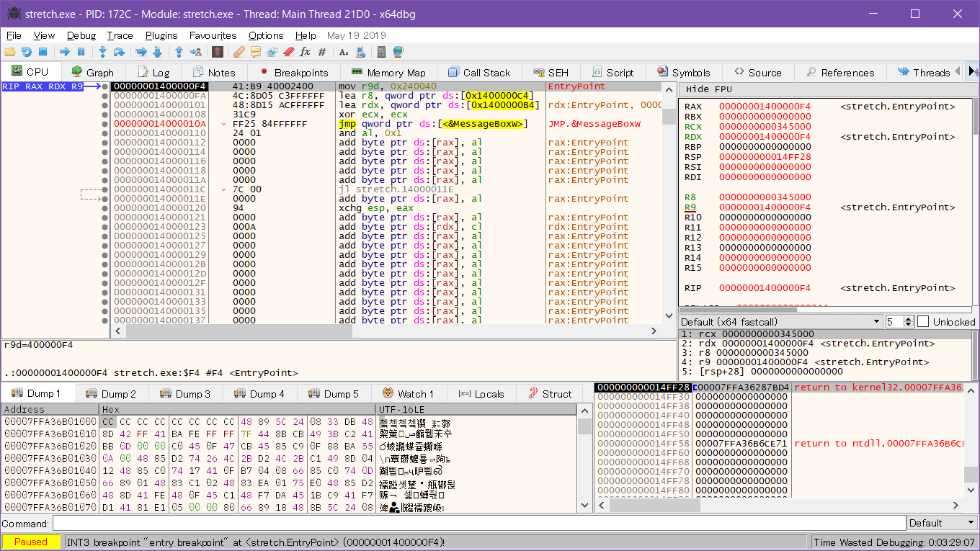
Task: Toggle the Unlocked checkbox
Action: point(923,322)
